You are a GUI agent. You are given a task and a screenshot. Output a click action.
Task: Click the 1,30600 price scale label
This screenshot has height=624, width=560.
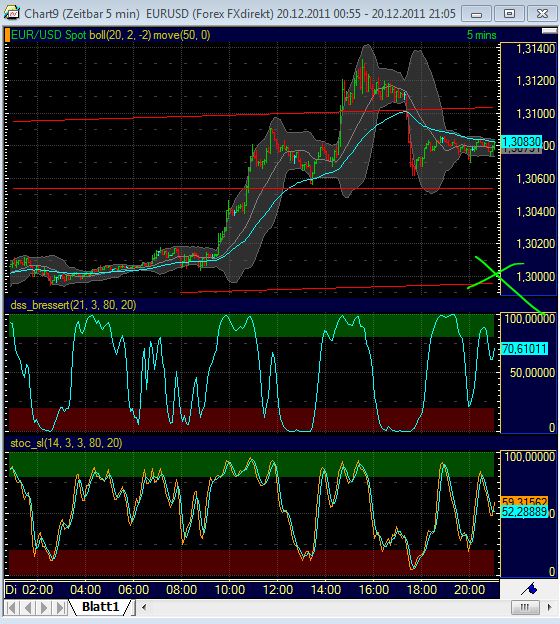(x=535, y=179)
